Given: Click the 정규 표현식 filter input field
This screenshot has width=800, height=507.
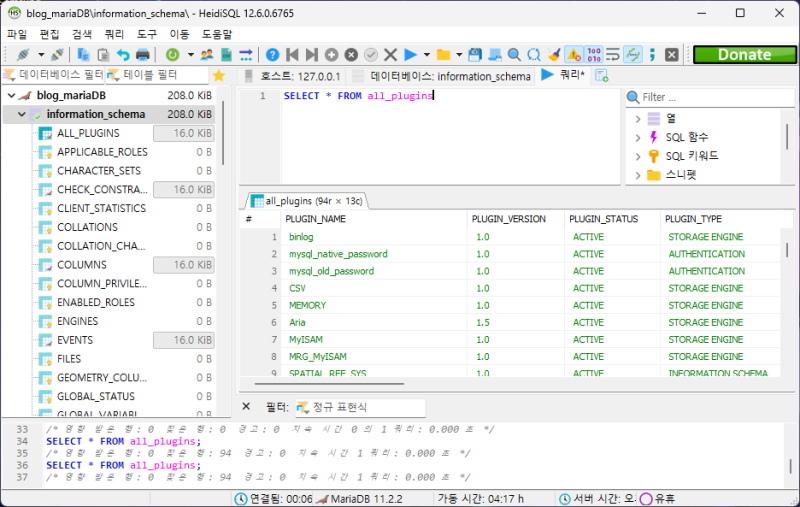Looking at the screenshot, I should click(x=360, y=407).
